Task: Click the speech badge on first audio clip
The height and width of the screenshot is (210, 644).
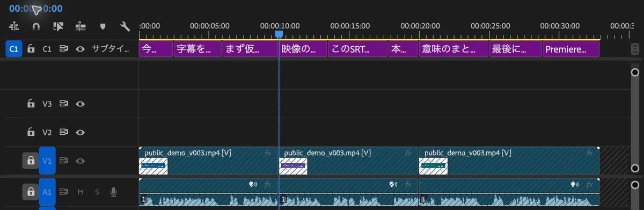Action: (x=253, y=184)
